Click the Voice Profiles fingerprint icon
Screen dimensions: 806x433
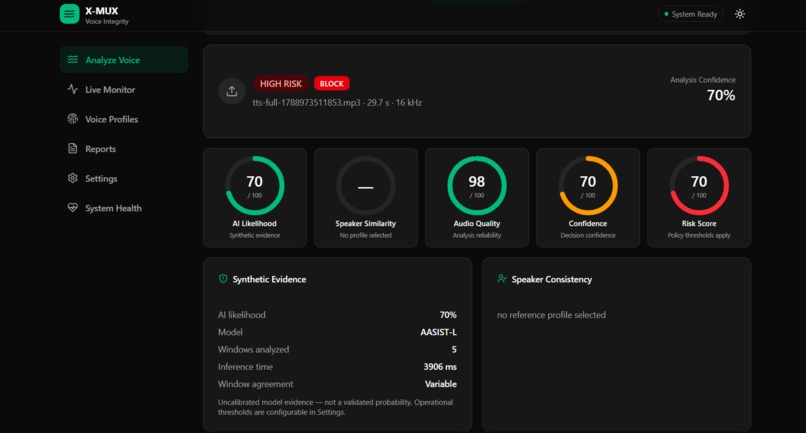72,119
